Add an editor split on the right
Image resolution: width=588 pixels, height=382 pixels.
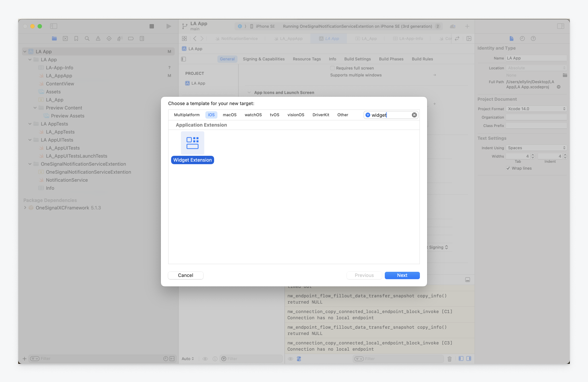(469, 38)
